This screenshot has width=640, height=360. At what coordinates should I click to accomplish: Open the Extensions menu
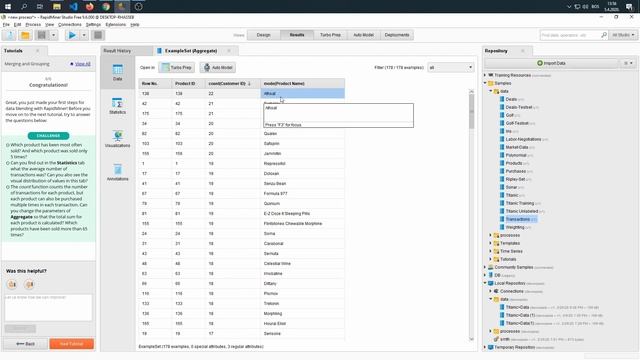[x=116, y=24]
